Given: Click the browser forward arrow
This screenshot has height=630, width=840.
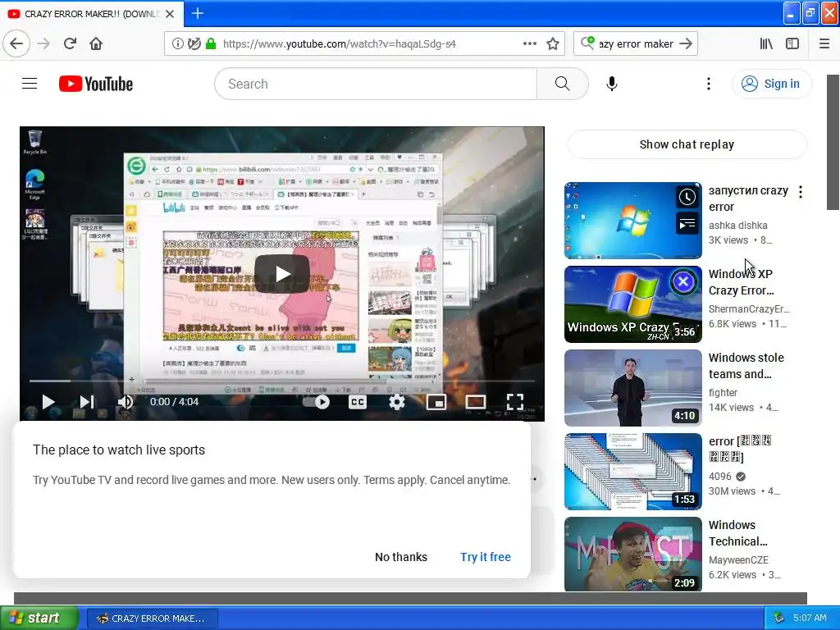Looking at the screenshot, I should tap(43, 43).
